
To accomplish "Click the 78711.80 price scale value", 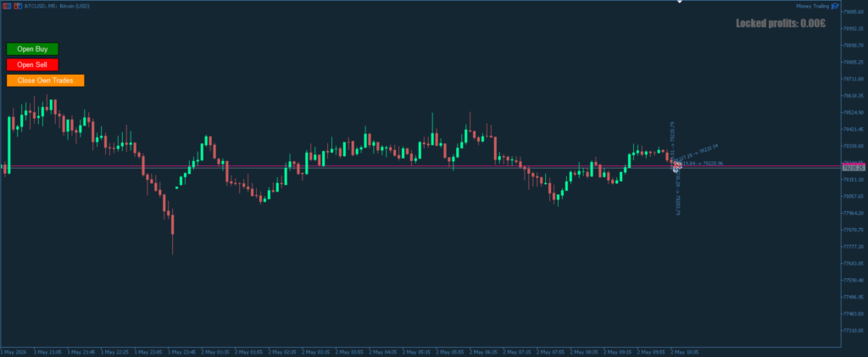I will pyautogui.click(x=853, y=79).
